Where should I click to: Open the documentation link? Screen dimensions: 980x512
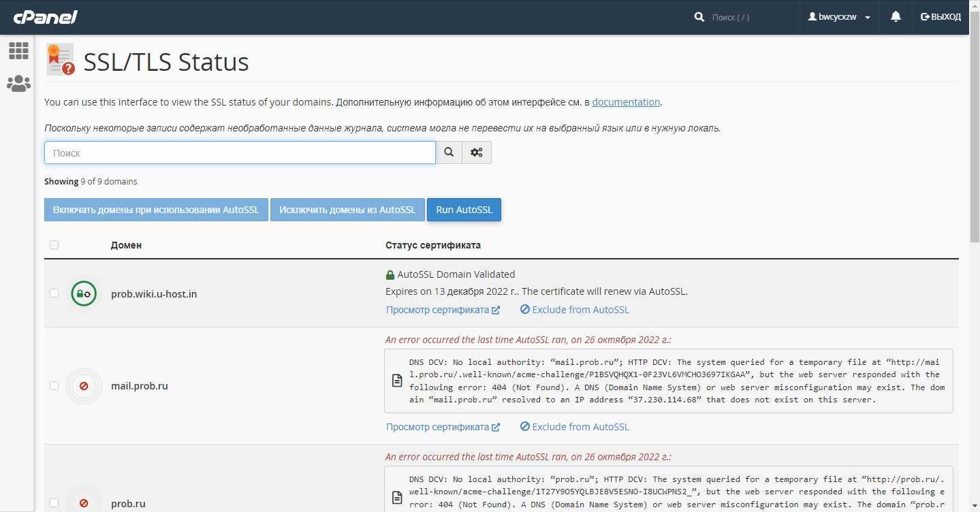tap(626, 102)
